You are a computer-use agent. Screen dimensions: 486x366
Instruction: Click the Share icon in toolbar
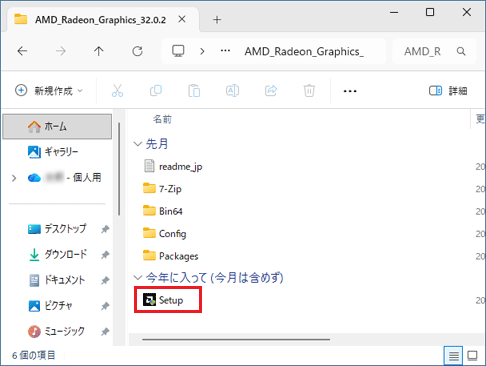(x=271, y=91)
